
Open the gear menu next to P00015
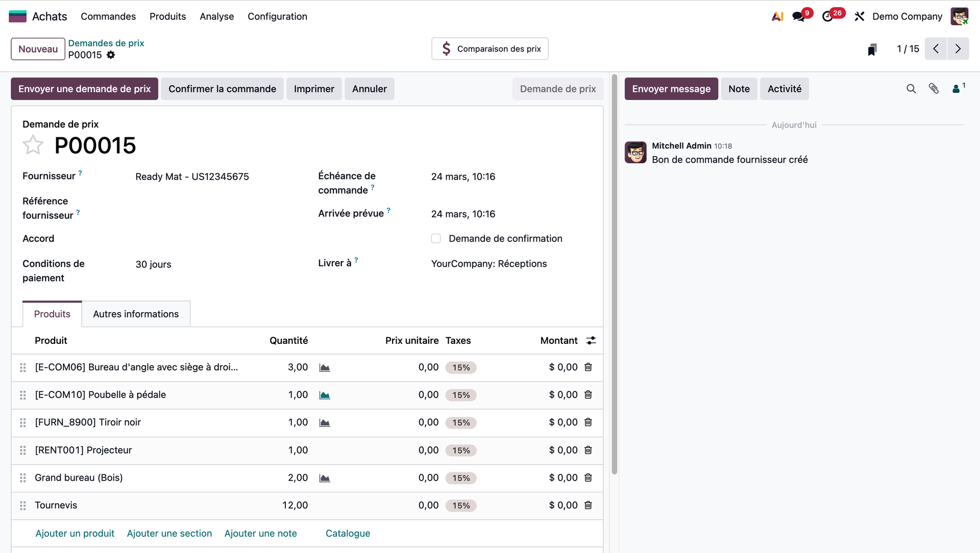tap(111, 55)
